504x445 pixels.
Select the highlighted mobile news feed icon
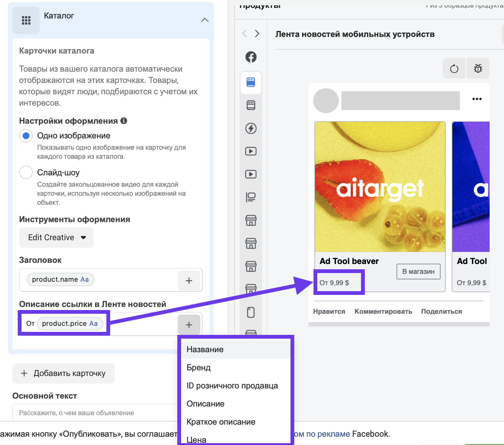[251, 82]
